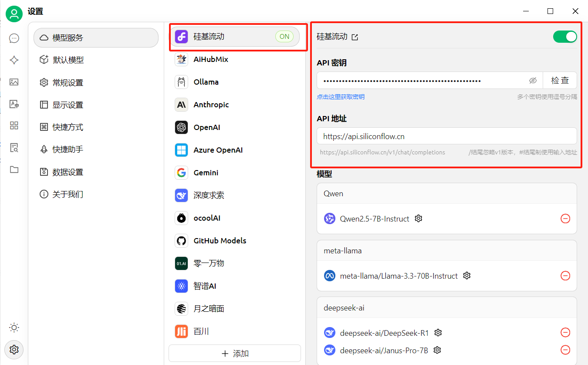Select the Anthropic provider
This screenshot has width=588, height=365.
tap(235, 105)
